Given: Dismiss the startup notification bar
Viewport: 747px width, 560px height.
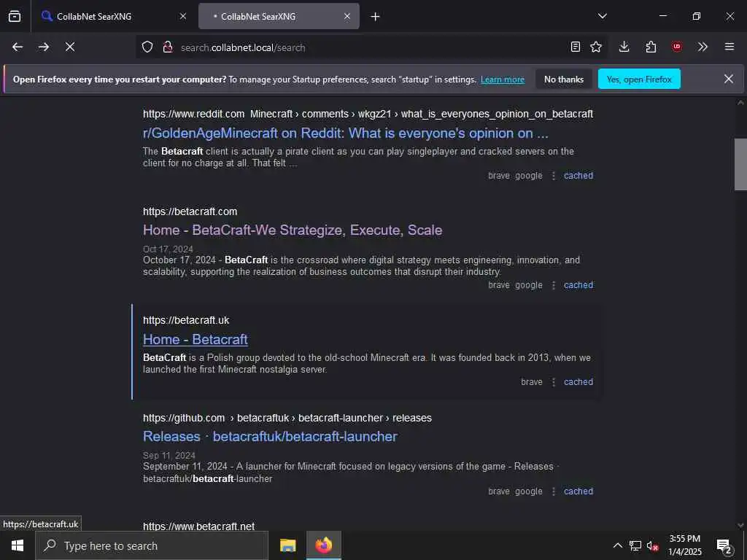Looking at the screenshot, I should [x=729, y=79].
